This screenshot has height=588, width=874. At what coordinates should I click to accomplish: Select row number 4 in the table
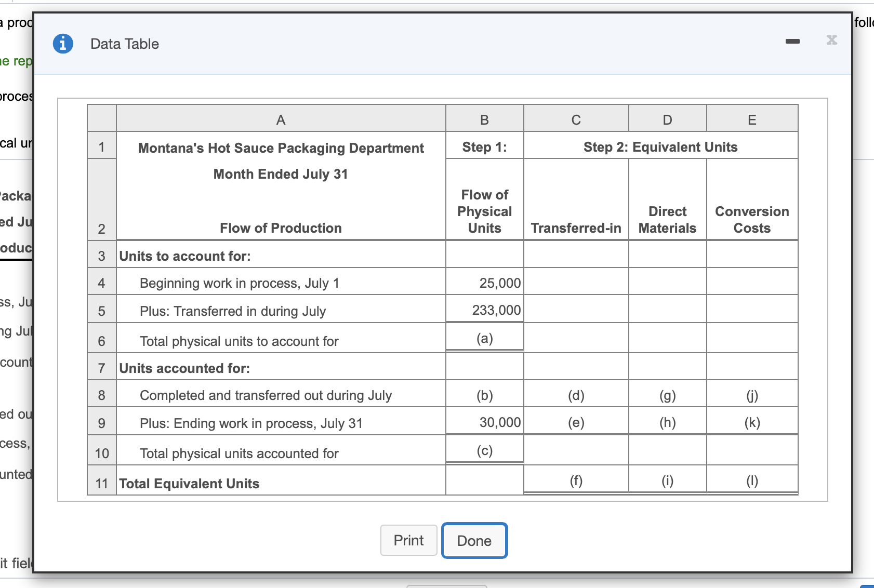pos(102,283)
